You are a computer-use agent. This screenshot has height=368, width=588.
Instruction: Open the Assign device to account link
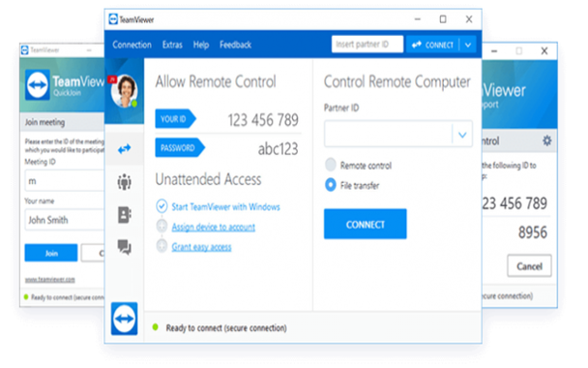[x=214, y=227]
